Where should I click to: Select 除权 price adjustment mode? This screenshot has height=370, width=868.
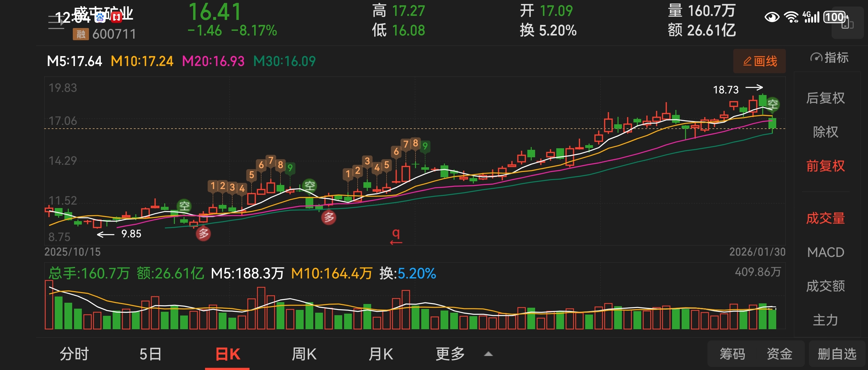[x=825, y=132]
